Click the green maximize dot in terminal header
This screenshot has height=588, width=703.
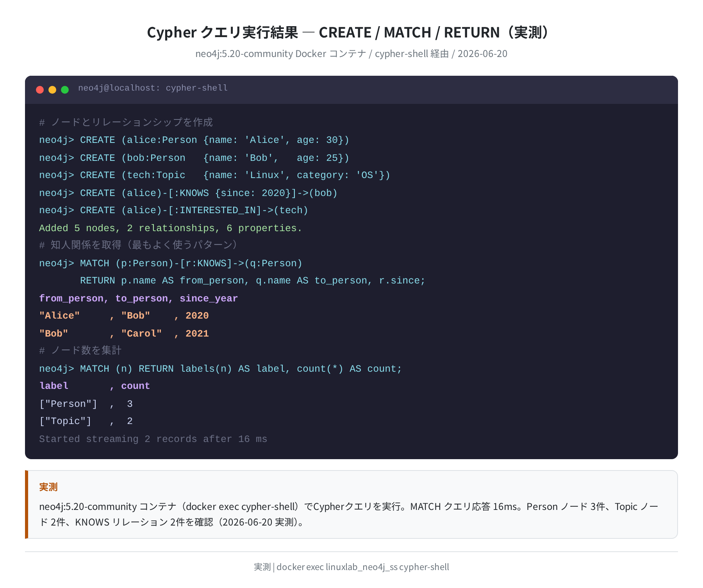click(65, 90)
